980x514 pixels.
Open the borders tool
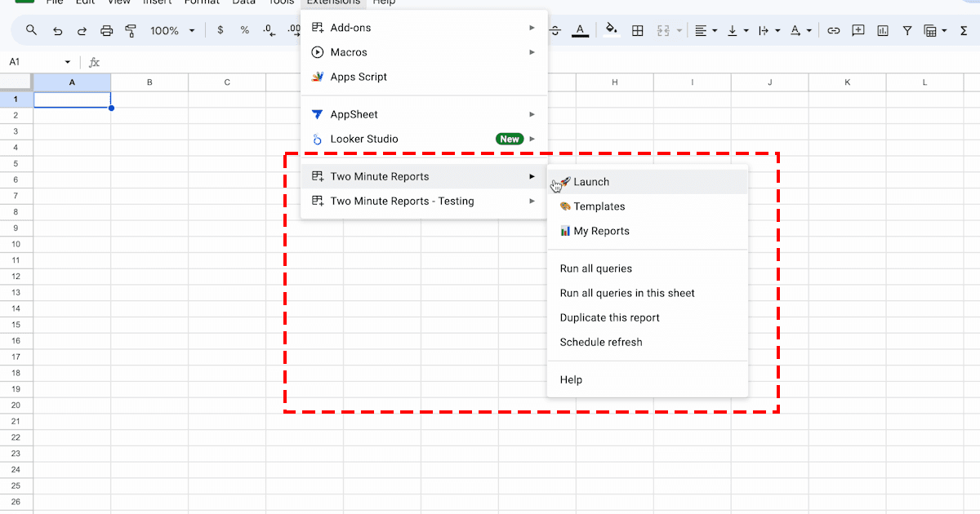[x=638, y=30]
